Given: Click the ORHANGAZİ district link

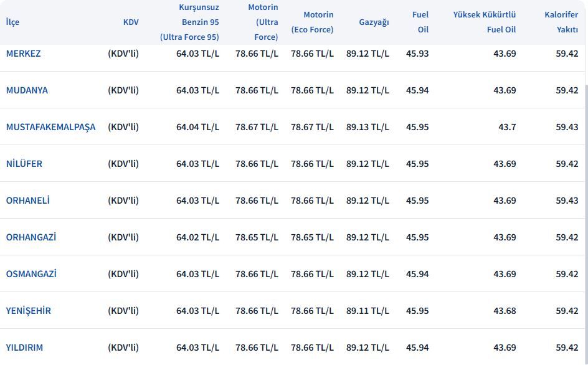Looking at the screenshot, I should point(31,237).
